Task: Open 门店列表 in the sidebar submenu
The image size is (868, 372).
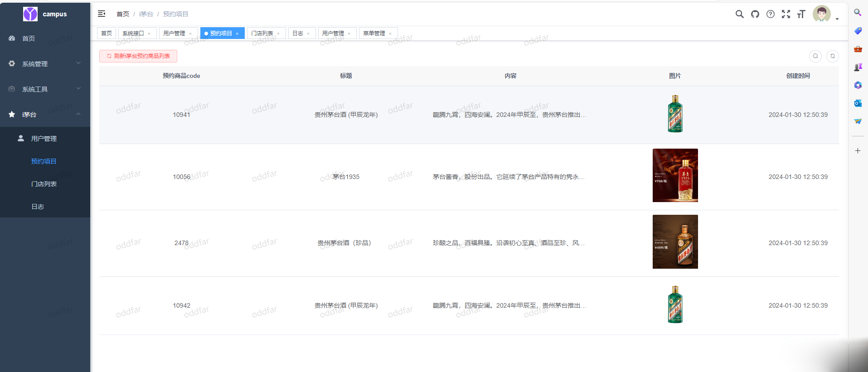Action: click(45, 184)
